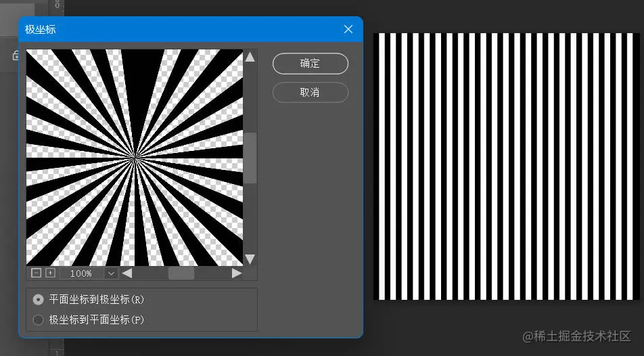Click the 确定 button to confirm
This screenshot has height=356, width=644.
(x=310, y=64)
